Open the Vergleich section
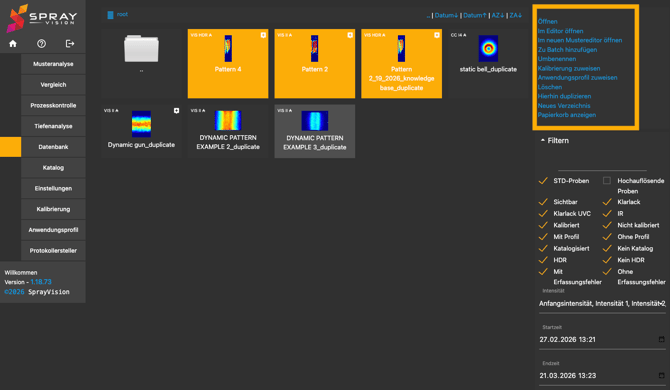670x390 pixels. click(x=53, y=85)
